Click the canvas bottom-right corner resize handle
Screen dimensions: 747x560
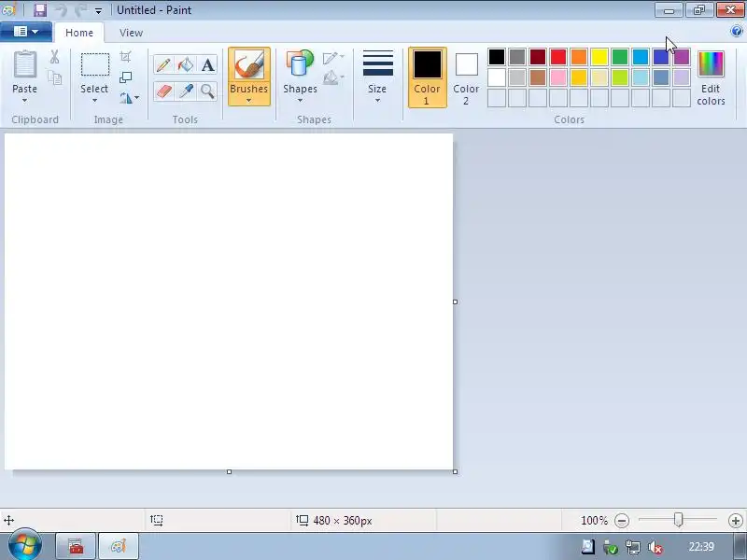pyautogui.click(x=455, y=471)
